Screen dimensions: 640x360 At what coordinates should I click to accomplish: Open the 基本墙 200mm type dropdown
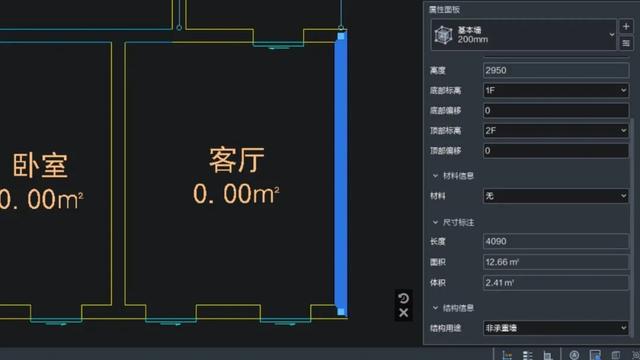pyautogui.click(x=524, y=35)
